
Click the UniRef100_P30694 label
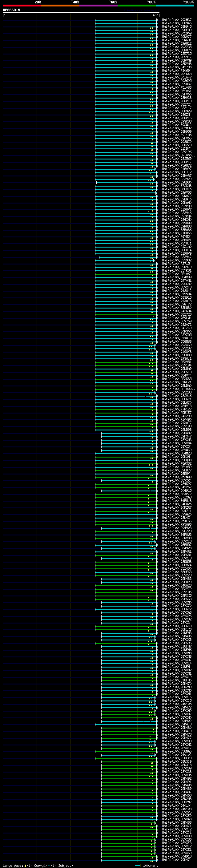pos(176,71)
